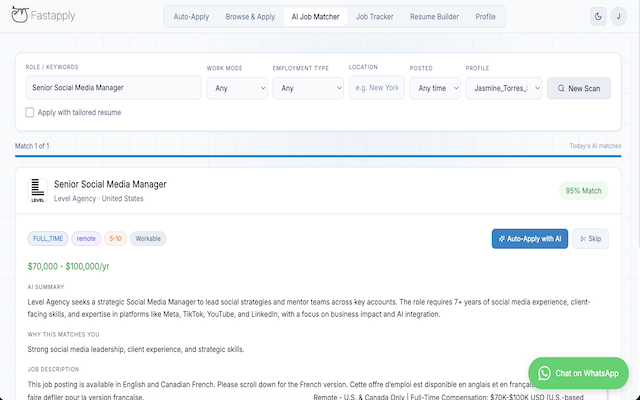Viewport: 640px width, 400px height.
Task: Click the Role / Keywords input field
Action: [x=113, y=88]
